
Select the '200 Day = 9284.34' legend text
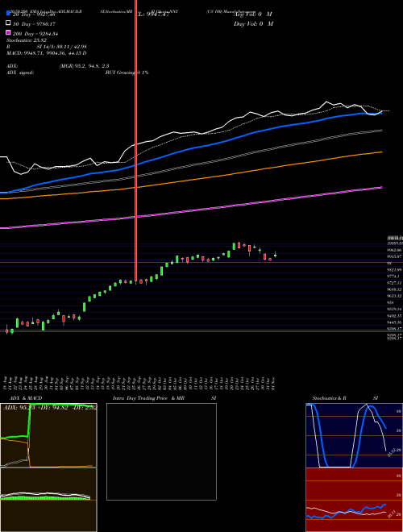(35, 34)
